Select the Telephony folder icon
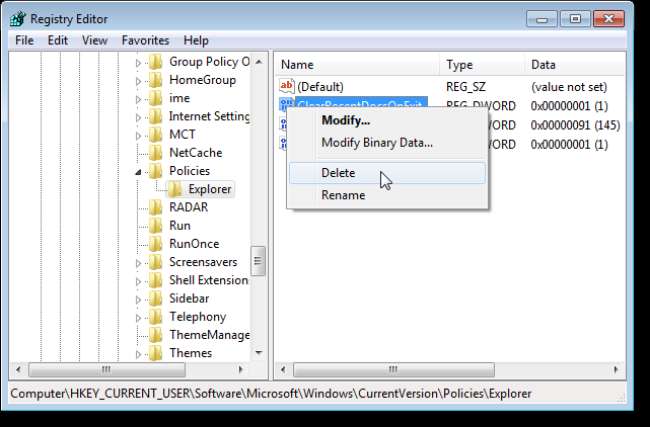This screenshot has width=650, height=427. [x=156, y=317]
